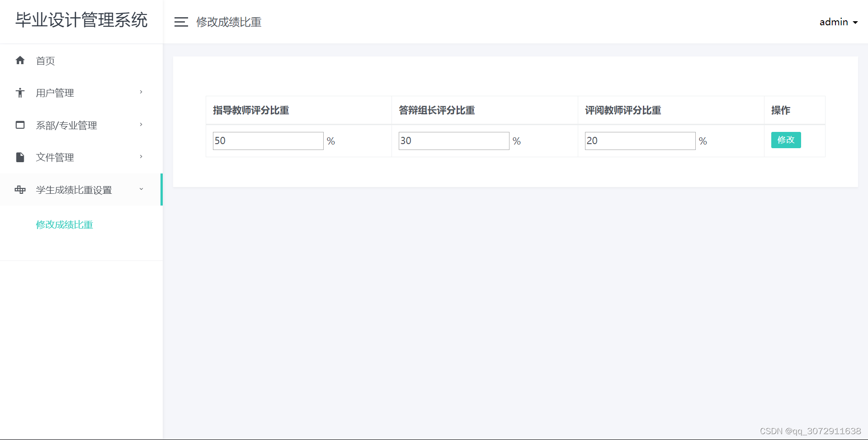Collapse the 学生成绩比重设置 chevron
Image resolution: width=868 pixels, height=440 pixels.
141,189
